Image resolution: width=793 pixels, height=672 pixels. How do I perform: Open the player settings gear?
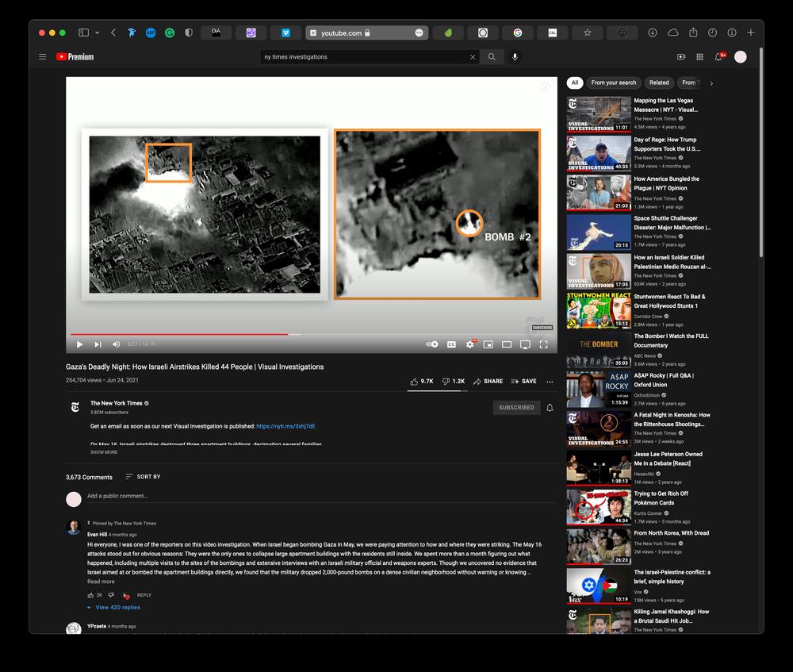(470, 344)
